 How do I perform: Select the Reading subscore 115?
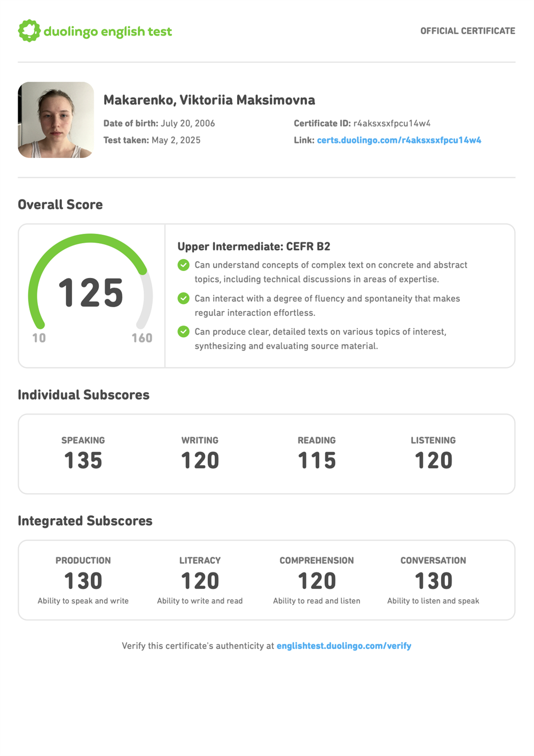317,460
